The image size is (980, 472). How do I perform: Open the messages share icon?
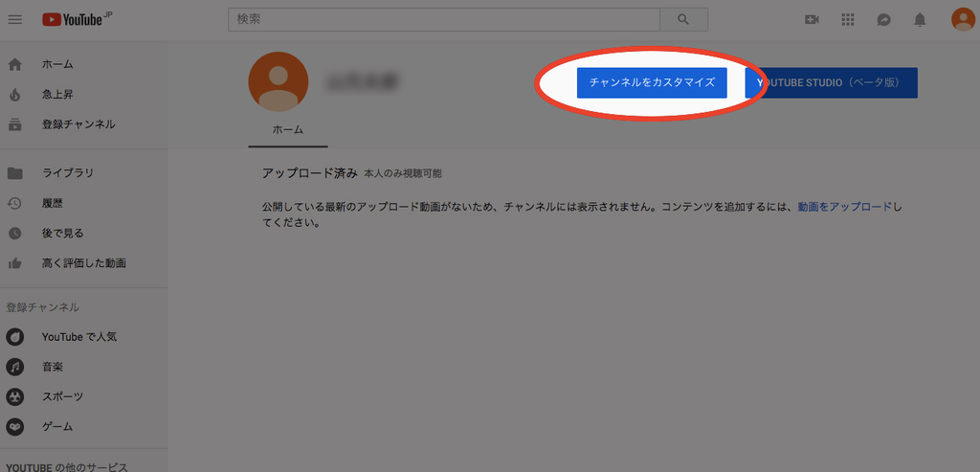(x=883, y=20)
